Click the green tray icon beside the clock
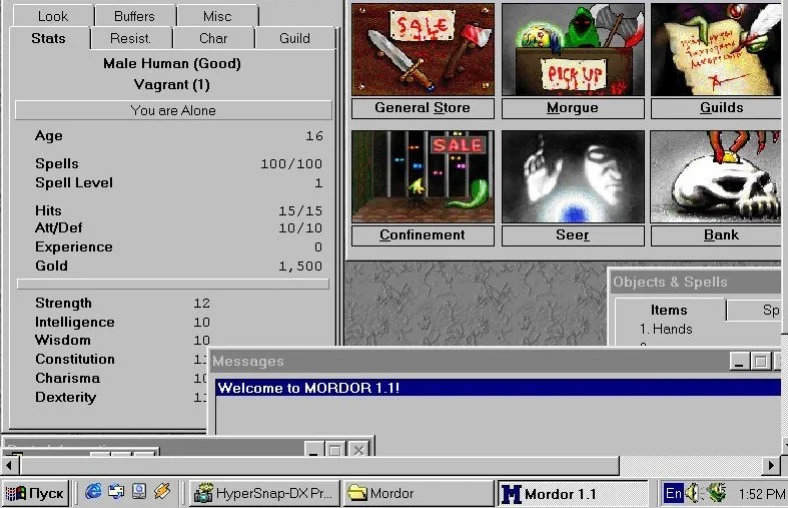 [717, 492]
